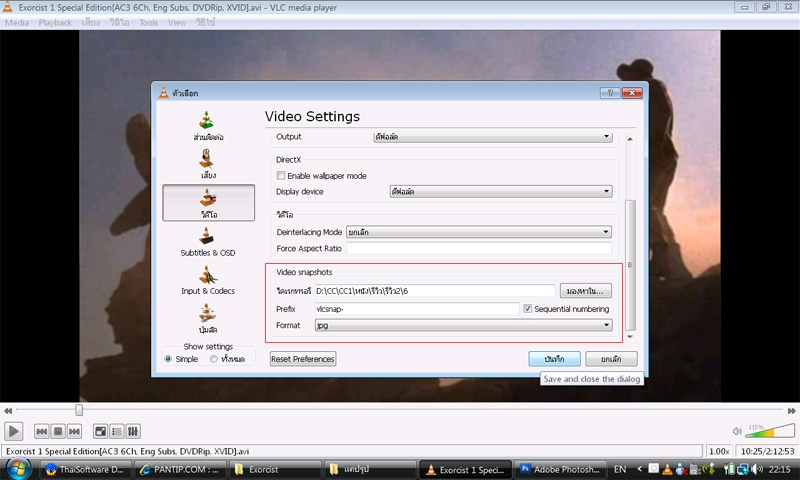Click the video seek slider handle
Image resolution: width=800 pixels, height=480 pixels.
pyautogui.click(x=79, y=410)
